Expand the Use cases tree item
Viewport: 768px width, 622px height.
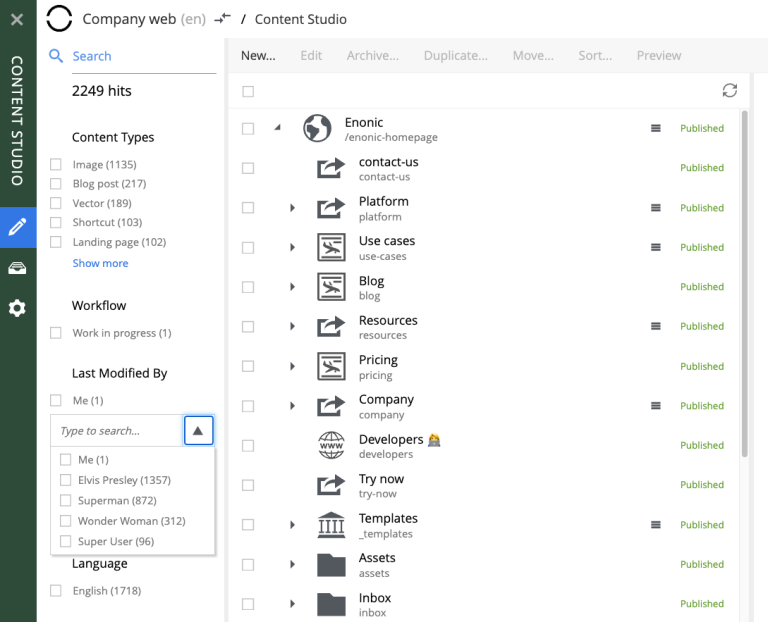[x=292, y=247]
